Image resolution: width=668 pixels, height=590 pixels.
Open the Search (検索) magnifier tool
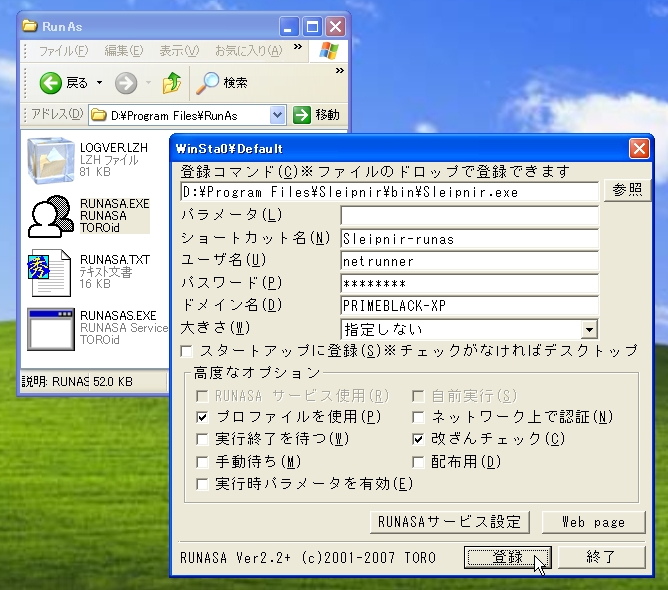tap(209, 82)
